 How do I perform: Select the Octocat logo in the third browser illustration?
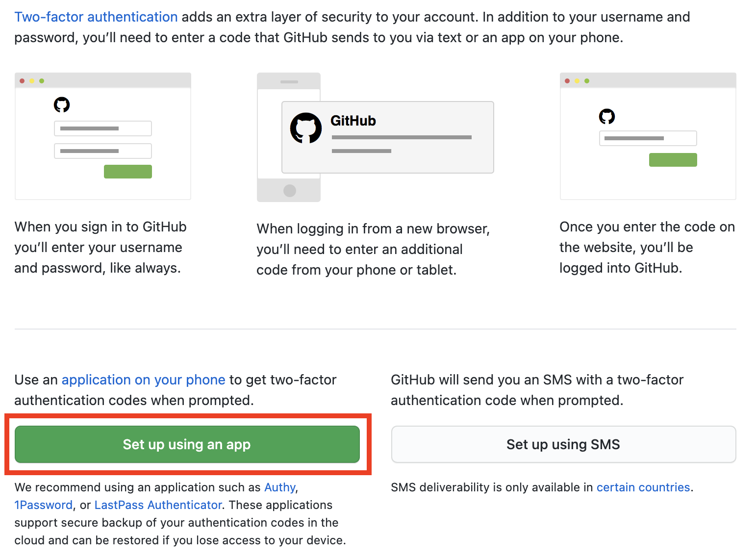(607, 117)
